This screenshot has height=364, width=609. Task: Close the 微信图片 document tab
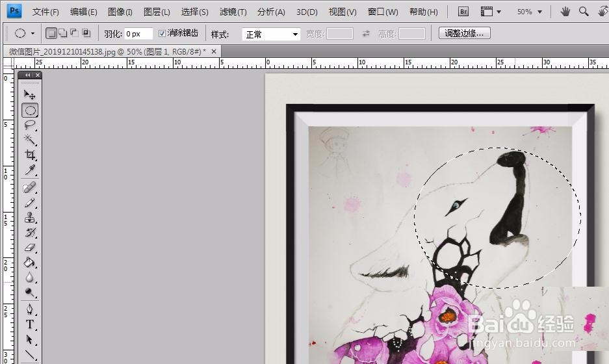[x=214, y=51]
